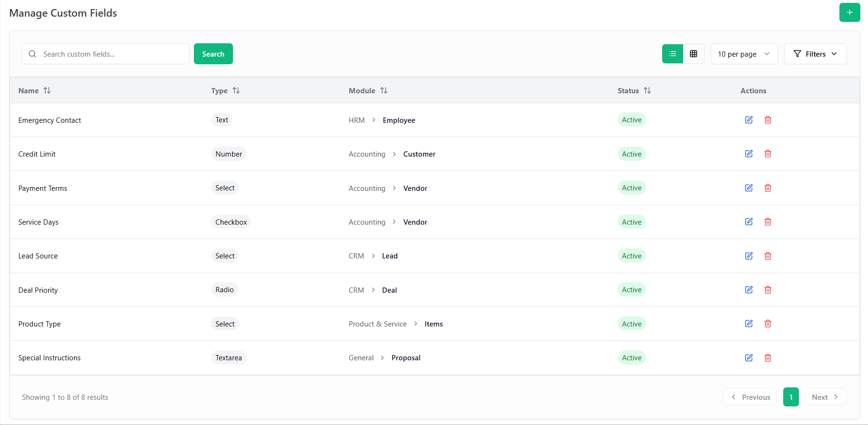Image resolution: width=868 pixels, height=425 pixels.
Task: Click the Product & Service module text
Action: point(378,324)
